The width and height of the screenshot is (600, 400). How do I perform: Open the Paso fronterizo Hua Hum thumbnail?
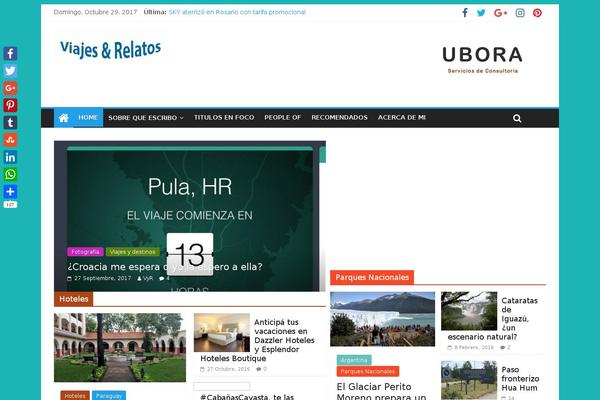tap(469, 380)
